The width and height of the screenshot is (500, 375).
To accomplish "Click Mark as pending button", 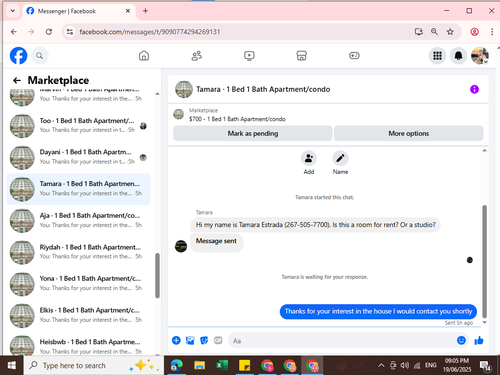I will (x=253, y=133).
